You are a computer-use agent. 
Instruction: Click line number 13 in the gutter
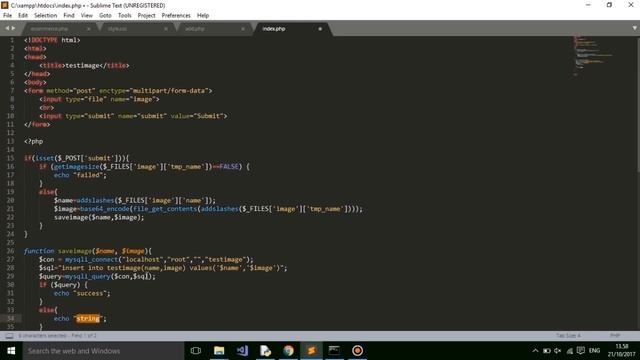pyautogui.click(x=10, y=141)
